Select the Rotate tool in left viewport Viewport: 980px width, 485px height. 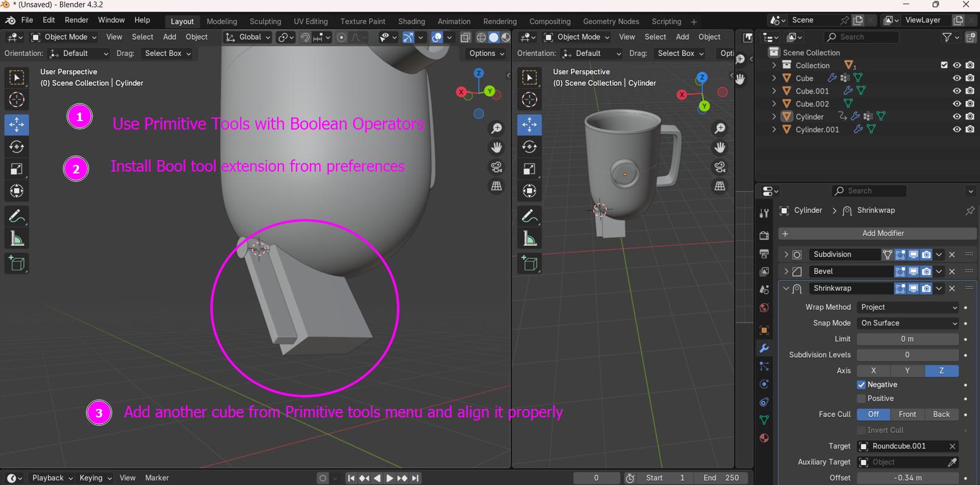click(x=16, y=147)
